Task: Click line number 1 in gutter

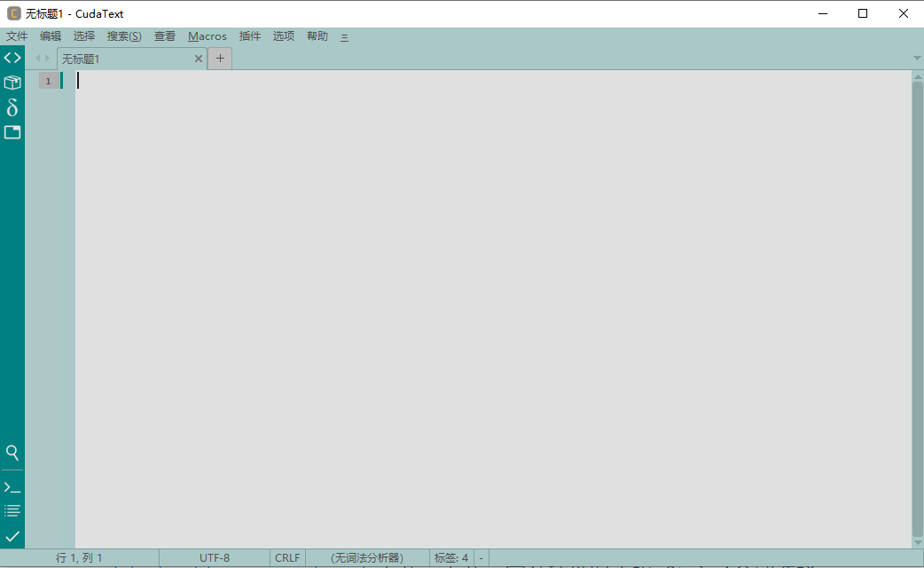Action: 49,81
